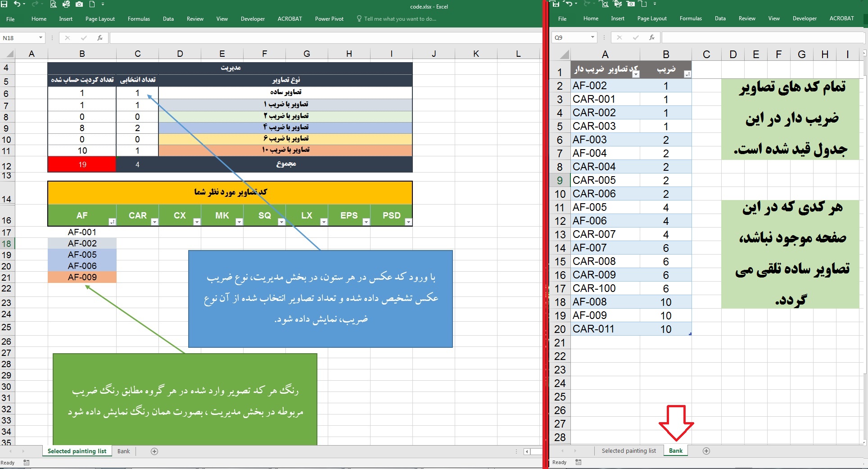Open the Power Pivot tab
Image resolution: width=868 pixels, height=469 pixels.
(329, 19)
